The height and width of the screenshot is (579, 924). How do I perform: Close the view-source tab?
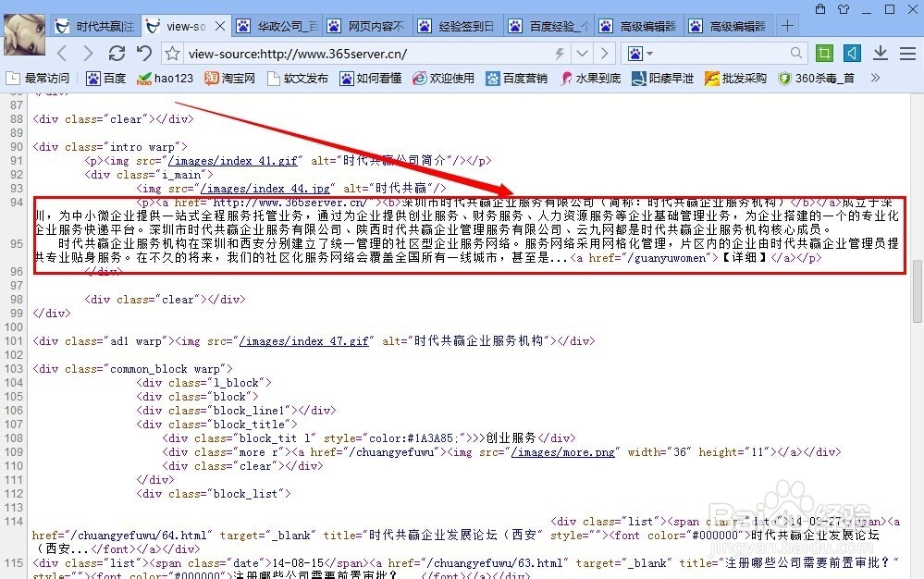tap(220, 26)
